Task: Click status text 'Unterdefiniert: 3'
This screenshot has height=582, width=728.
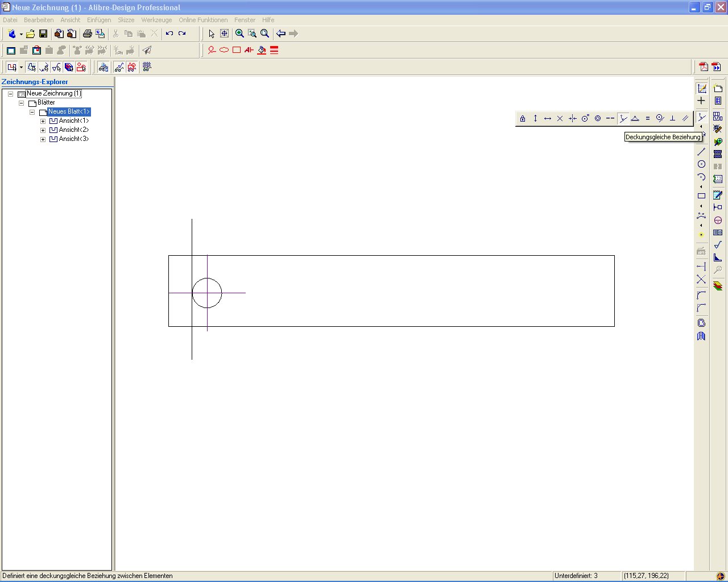Action: pyautogui.click(x=576, y=576)
